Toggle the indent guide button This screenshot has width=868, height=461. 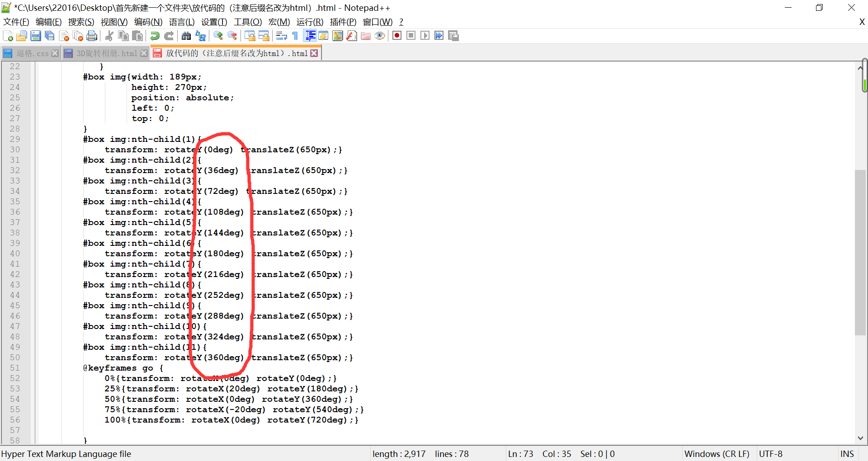pyautogui.click(x=310, y=36)
